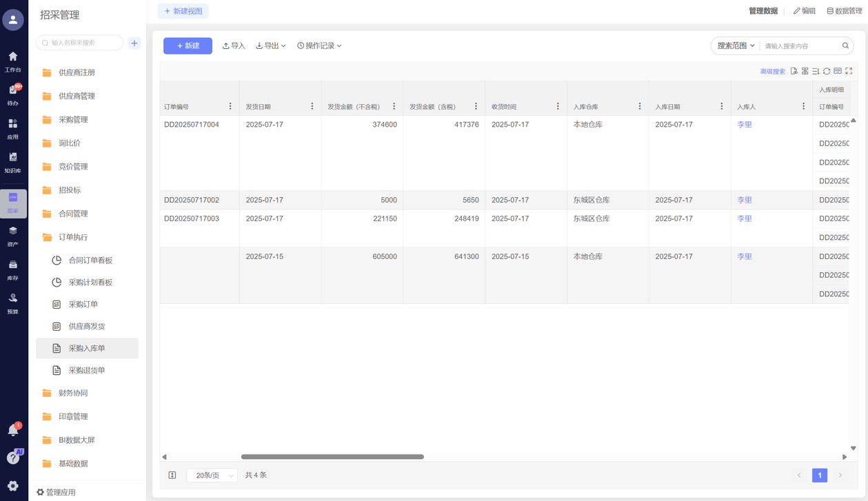This screenshot has height=501, width=868.
Task: Collapse the 订单执行 folder
Action: (x=72, y=237)
